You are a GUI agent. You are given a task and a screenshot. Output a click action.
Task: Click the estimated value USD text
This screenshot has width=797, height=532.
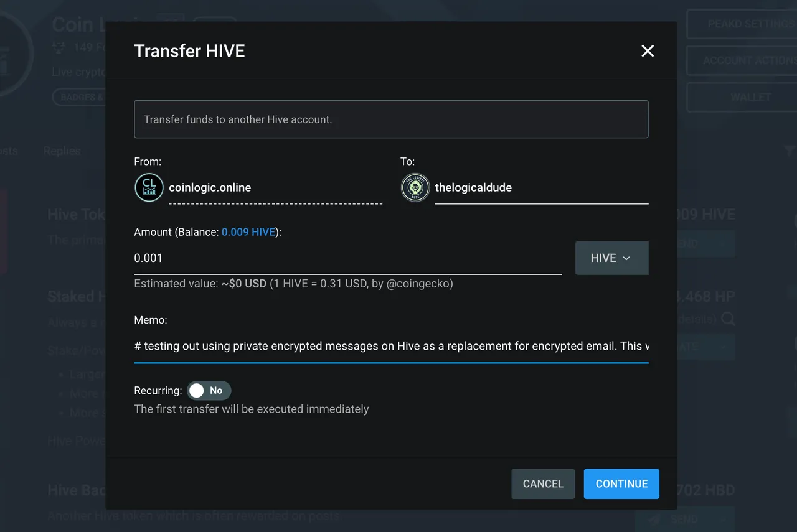click(294, 284)
